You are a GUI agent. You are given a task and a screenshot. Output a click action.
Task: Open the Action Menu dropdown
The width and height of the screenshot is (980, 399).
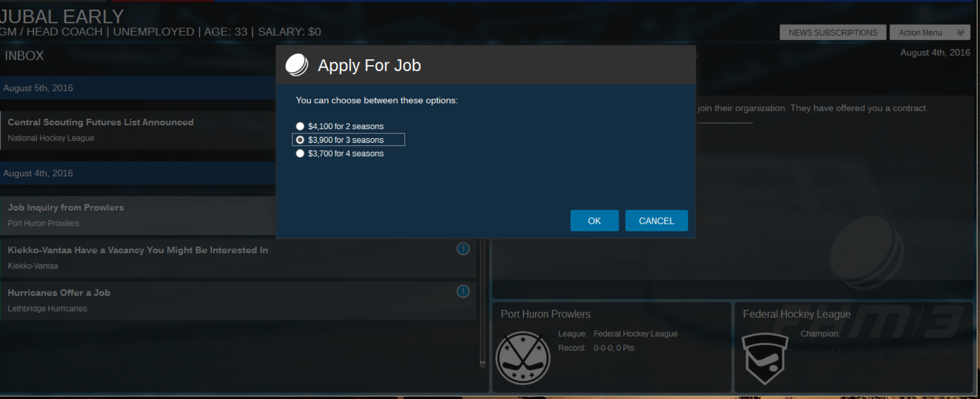(x=921, y=33)
